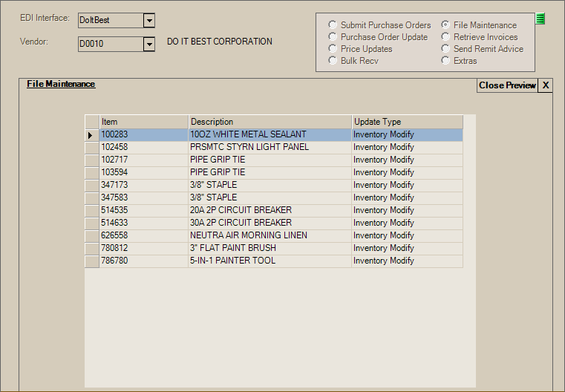Screen dimensions: 565x392
Task: Choose the Price Updates radio button
Action: coord(360,49)
